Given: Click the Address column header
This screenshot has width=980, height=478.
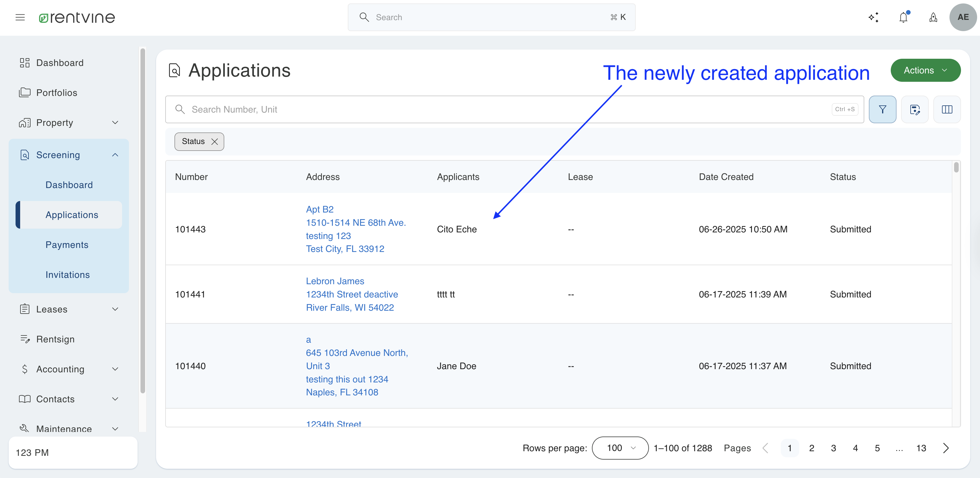Looking at the screenshot, I should coord(323,177).
